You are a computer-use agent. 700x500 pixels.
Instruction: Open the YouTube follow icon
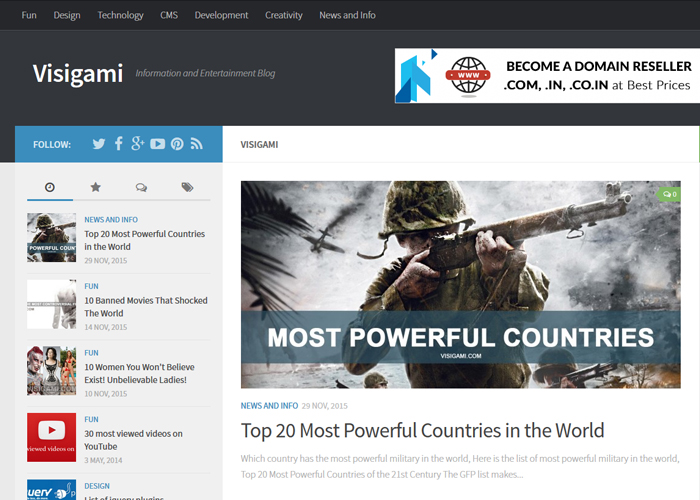(158, 144)
